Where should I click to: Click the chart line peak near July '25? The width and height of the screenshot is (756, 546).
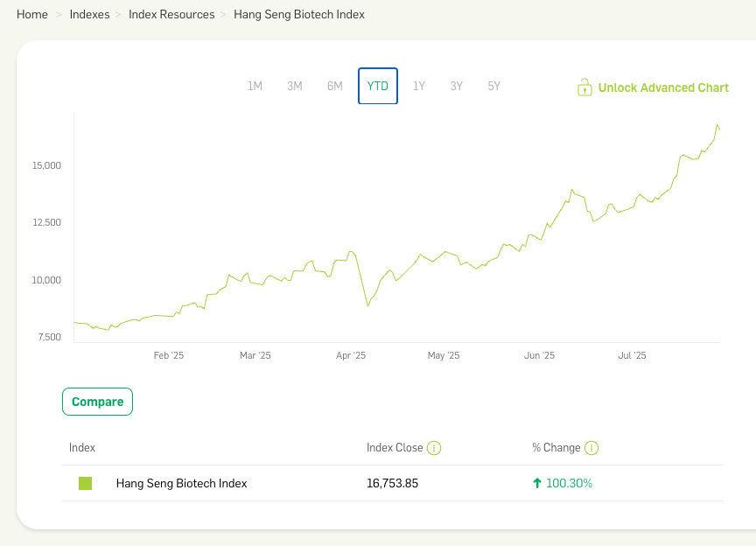717,126
